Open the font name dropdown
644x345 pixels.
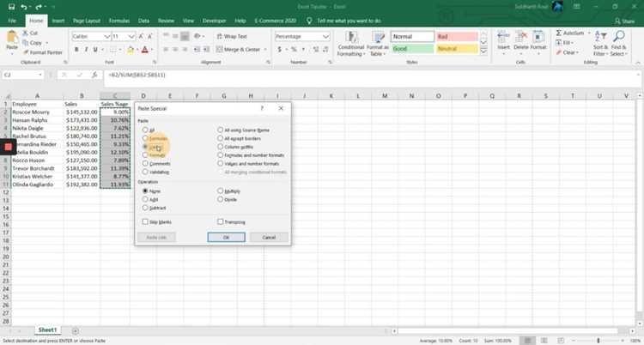point(106,37)
